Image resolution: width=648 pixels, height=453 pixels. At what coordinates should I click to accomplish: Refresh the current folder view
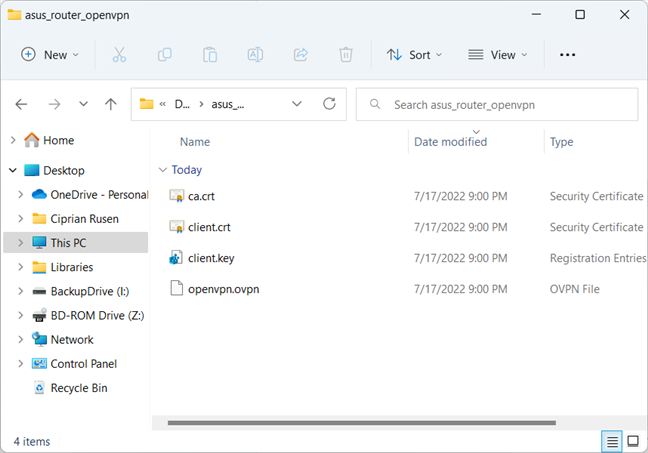coord(329,103)
